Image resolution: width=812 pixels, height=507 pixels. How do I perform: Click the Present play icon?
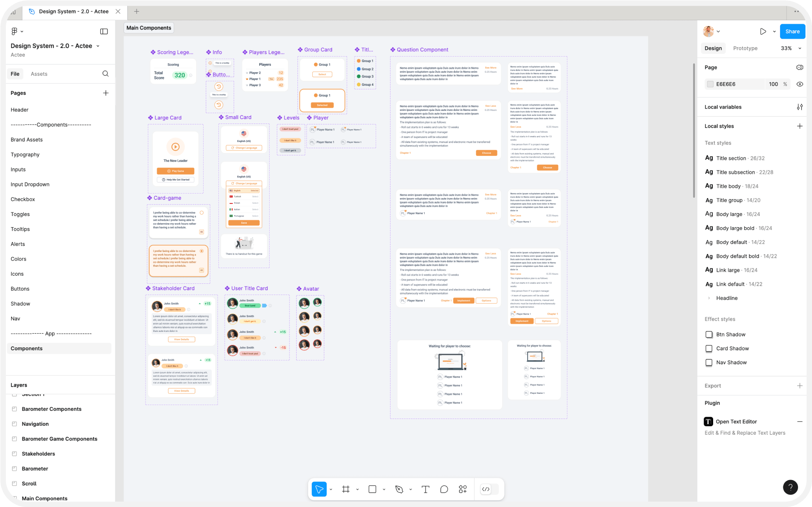coord(763,31)
